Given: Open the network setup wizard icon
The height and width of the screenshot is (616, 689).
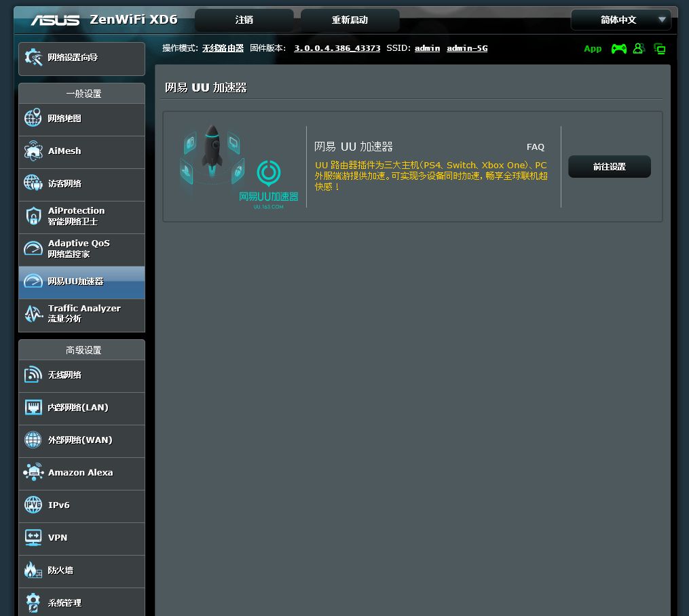Looking at the screenshot, I should coord(33,57).
